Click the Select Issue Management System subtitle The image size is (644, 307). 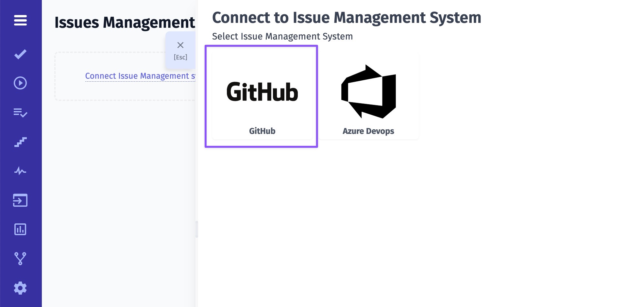point(282,36)
